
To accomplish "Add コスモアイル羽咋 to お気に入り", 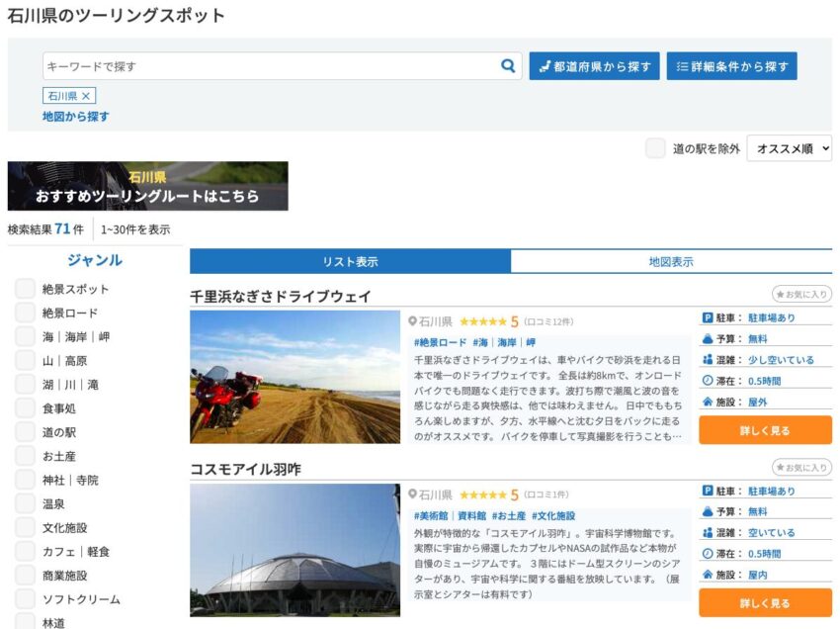I will click(802, 468).
